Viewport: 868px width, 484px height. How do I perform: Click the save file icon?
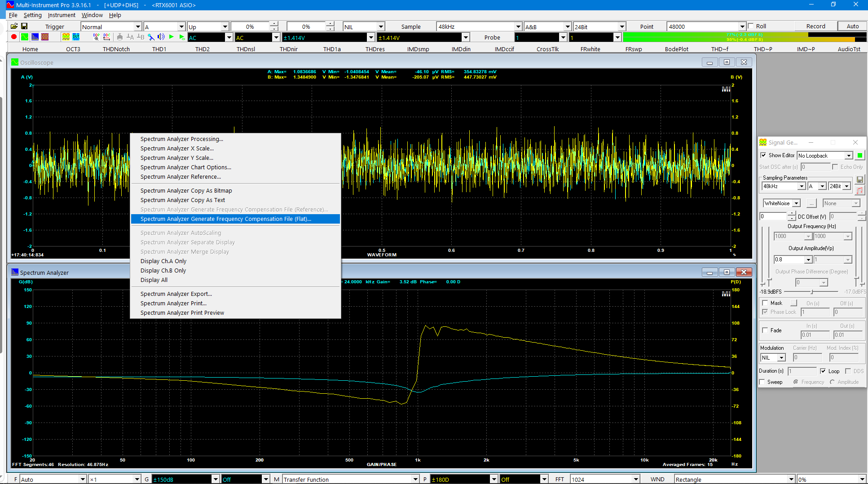pyautogui.click(x=25, y=26)
